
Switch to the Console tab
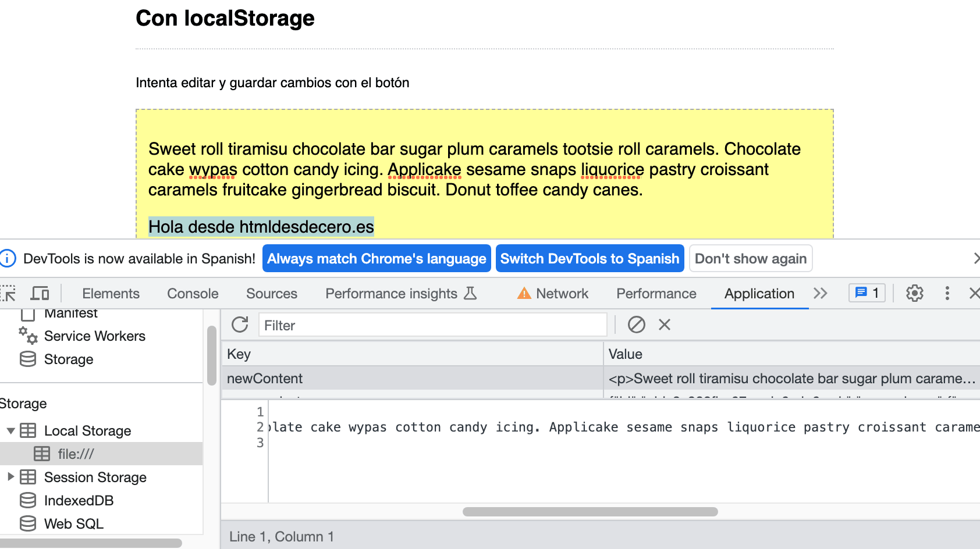click(193, 294)
